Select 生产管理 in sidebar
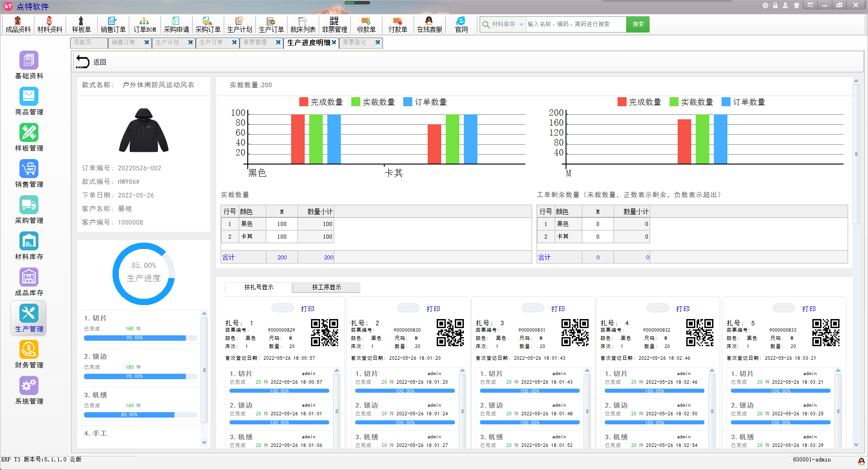The width and height of the screenshot is (868, 470). [29, 318]
